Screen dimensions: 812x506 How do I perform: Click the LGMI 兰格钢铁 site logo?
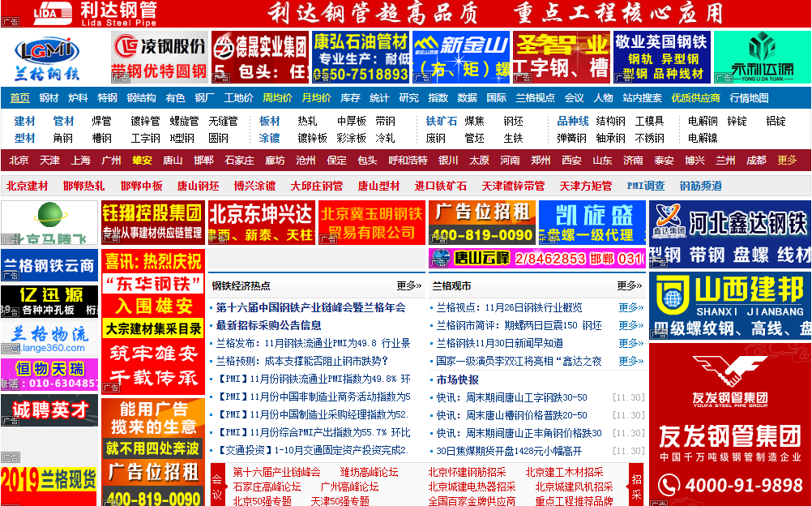(x=47, y=58)
